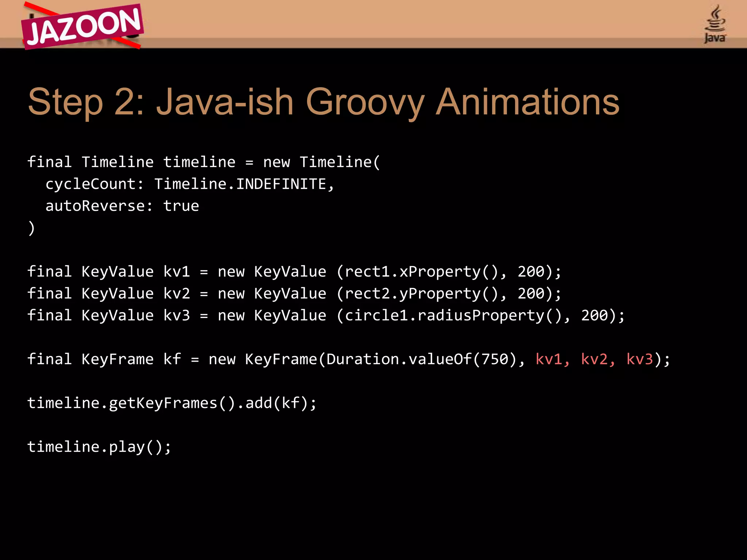This screenshot has width=747, height=560.
Task: Click the kv3 KeyValue line with circle1.radiusProperty()
Action: click(x=326, y=316)
